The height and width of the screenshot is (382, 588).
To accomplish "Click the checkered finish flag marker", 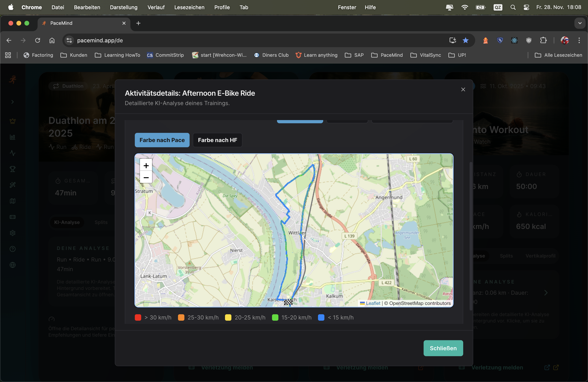I will 288,302.
